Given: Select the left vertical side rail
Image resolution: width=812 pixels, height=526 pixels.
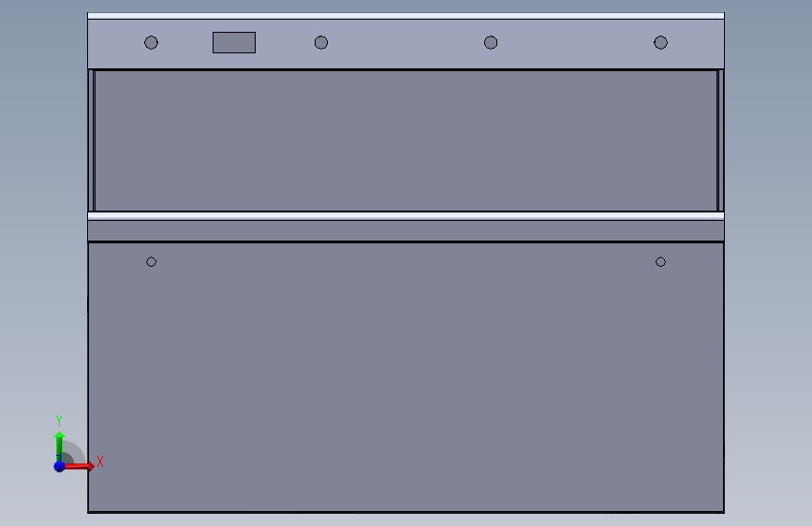Looking at the screenshot, I should tap(92, 140).
